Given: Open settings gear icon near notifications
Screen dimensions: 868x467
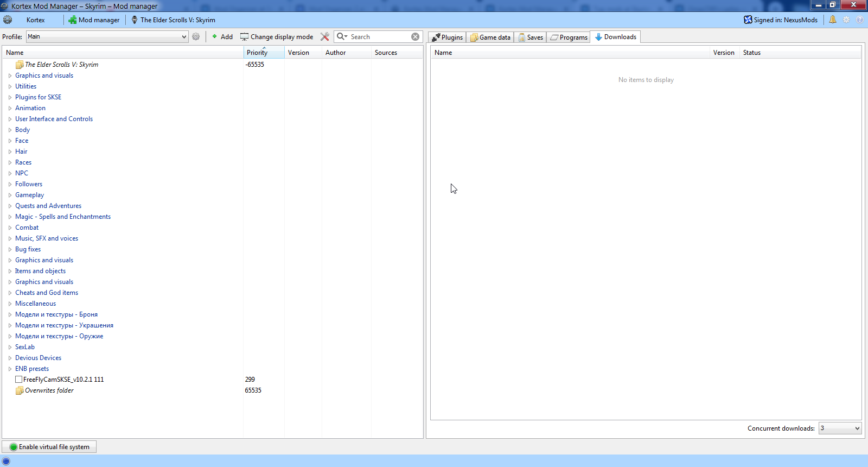Looking at the screenshot, I should click(846, 20).
